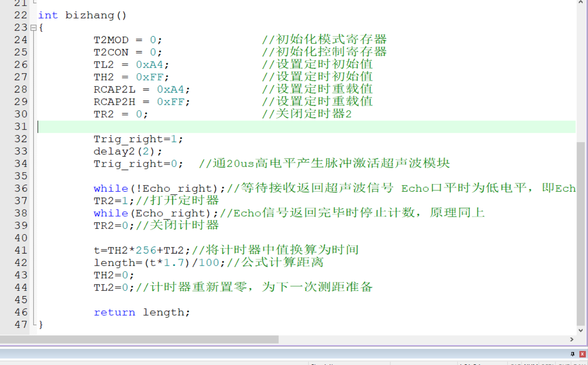588x365 pixels.
Task: Click the 'TL2 = 0xA4;' statement
Action: [x=132, y=65]
